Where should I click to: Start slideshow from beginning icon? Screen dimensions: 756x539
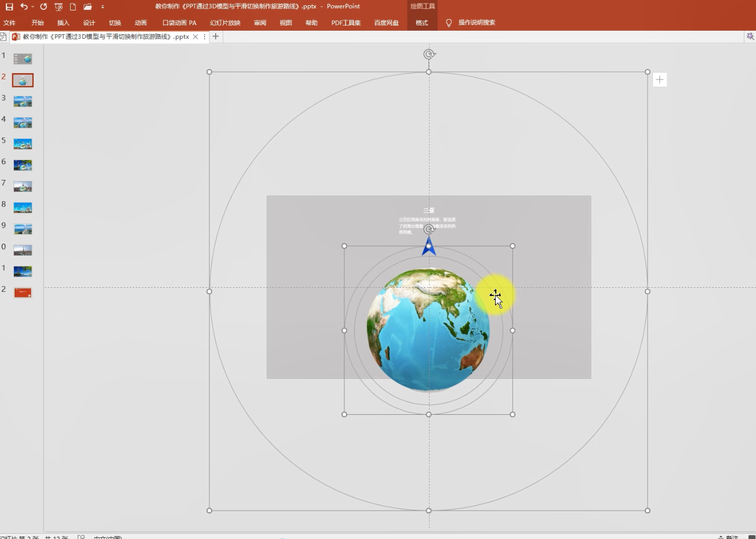tap(59, 7)
